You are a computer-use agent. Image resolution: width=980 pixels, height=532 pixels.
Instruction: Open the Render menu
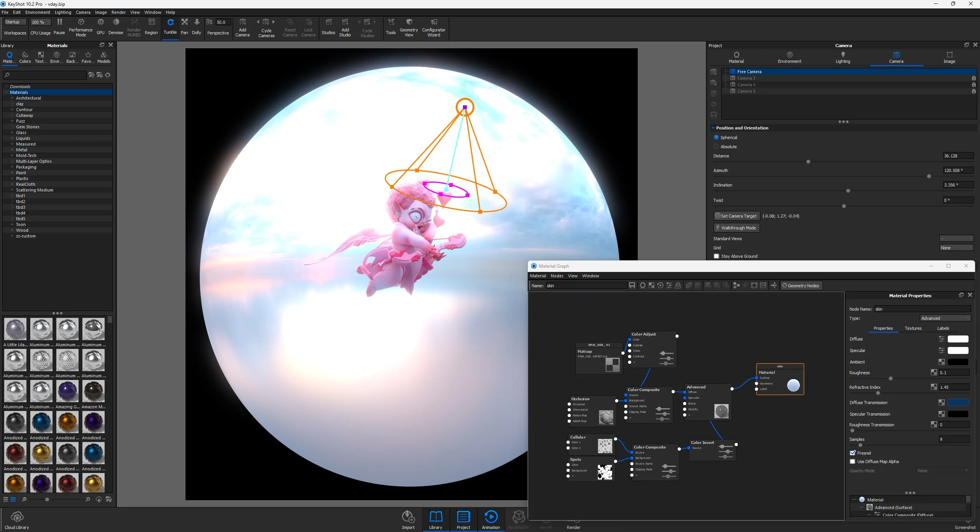118,12
